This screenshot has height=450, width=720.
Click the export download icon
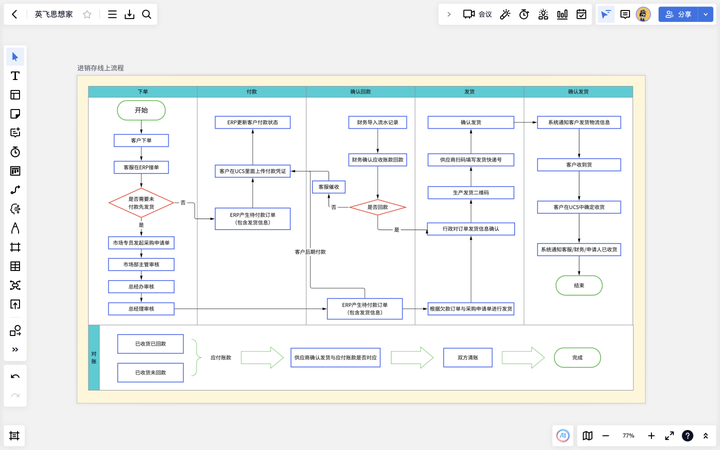[x=129, y=14]
